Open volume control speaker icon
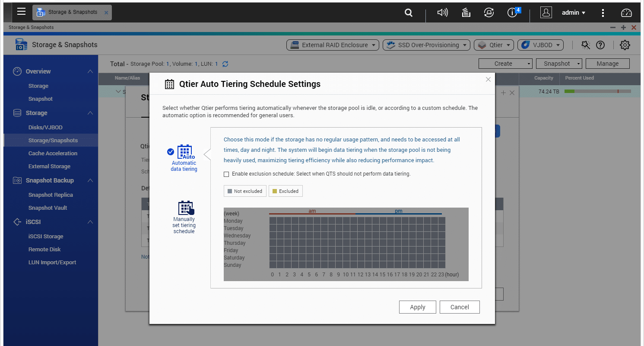Image resolution: width=644 pixels, height=346 pixels. click(442, 13)
